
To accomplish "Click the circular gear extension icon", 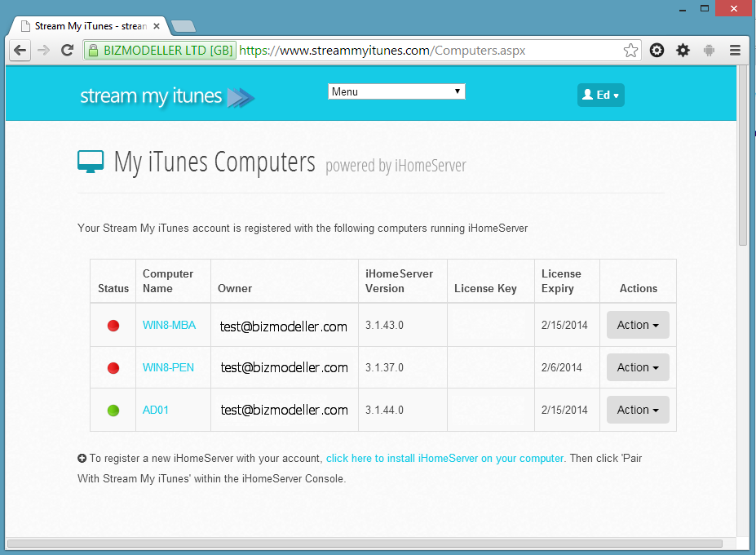I will click(x=657, y=50).
